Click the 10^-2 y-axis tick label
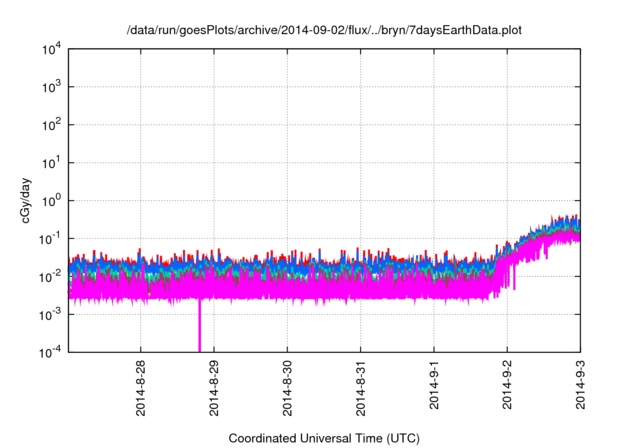 click(51, 276)
